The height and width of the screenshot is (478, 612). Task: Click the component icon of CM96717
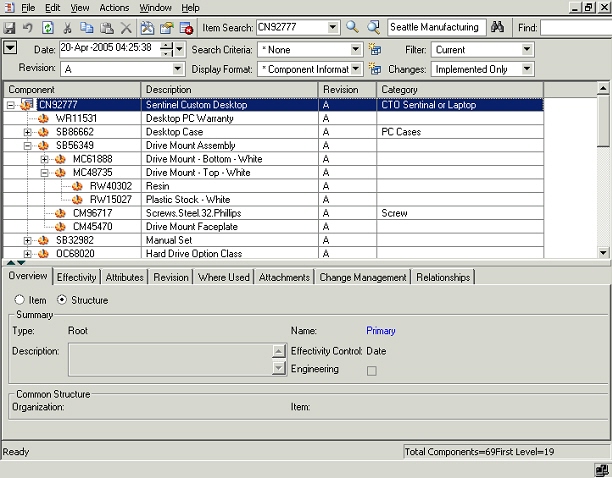click(60, 213)
